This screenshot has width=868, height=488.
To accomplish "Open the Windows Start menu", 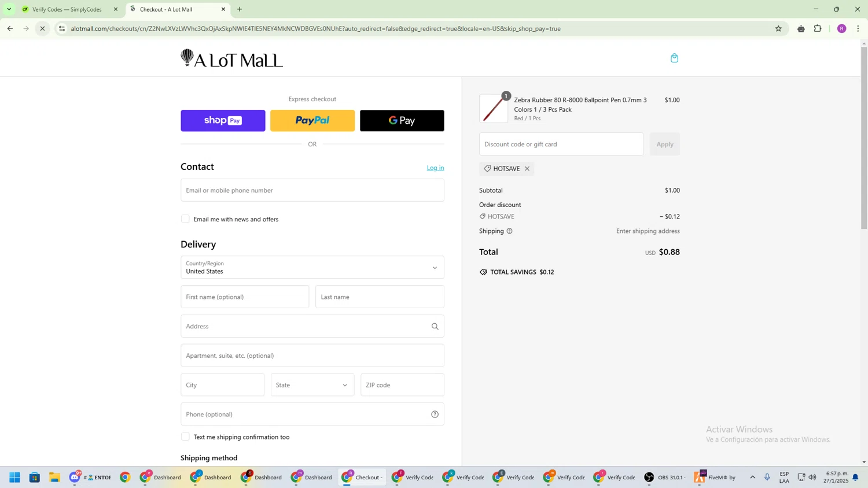I will 15,477.
